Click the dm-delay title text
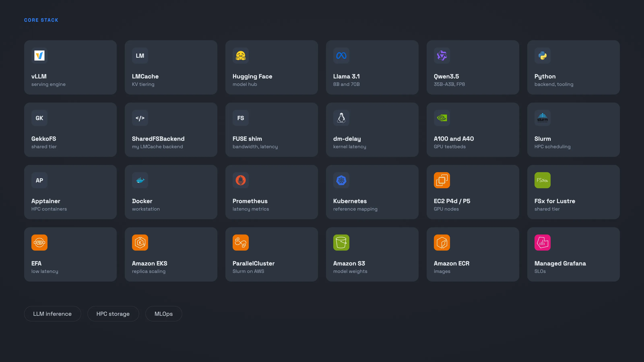644x362 pixels. pyautogui.click(x=347, y=139)
